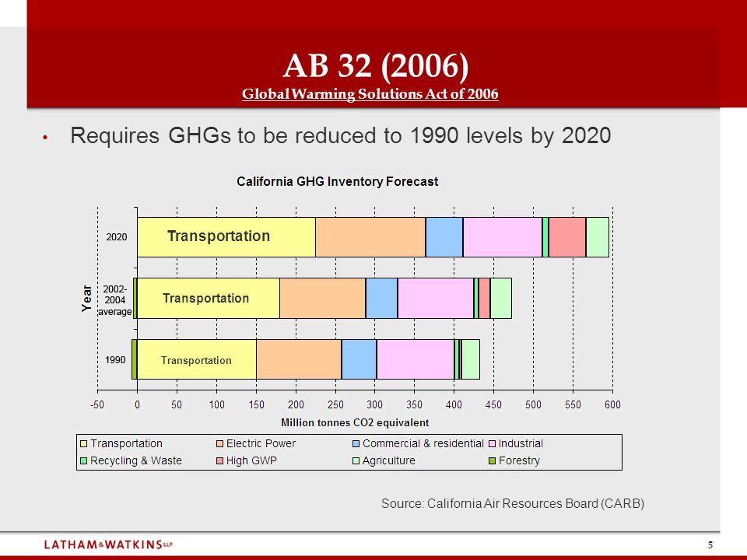The height and width of the screenshot is (560, 747).
Task: Click the 2002-2004 average y-axis label
Action: coord(115,300)
